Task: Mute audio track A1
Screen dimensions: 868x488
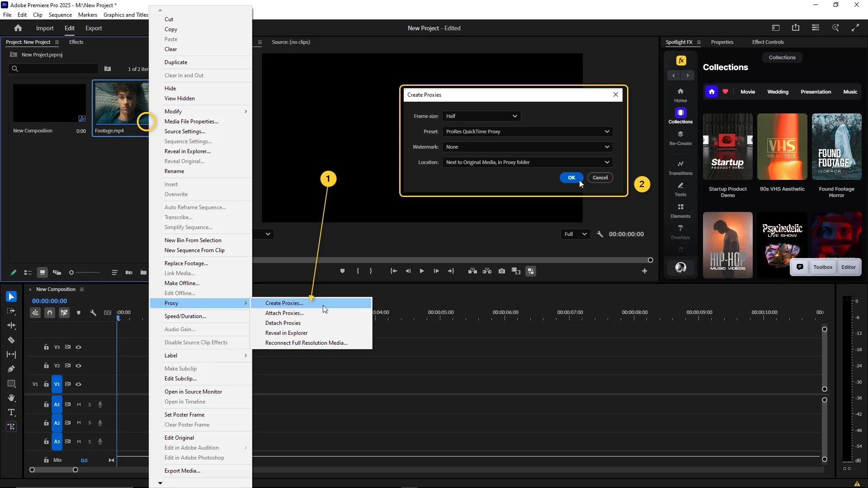Action: 79,404
